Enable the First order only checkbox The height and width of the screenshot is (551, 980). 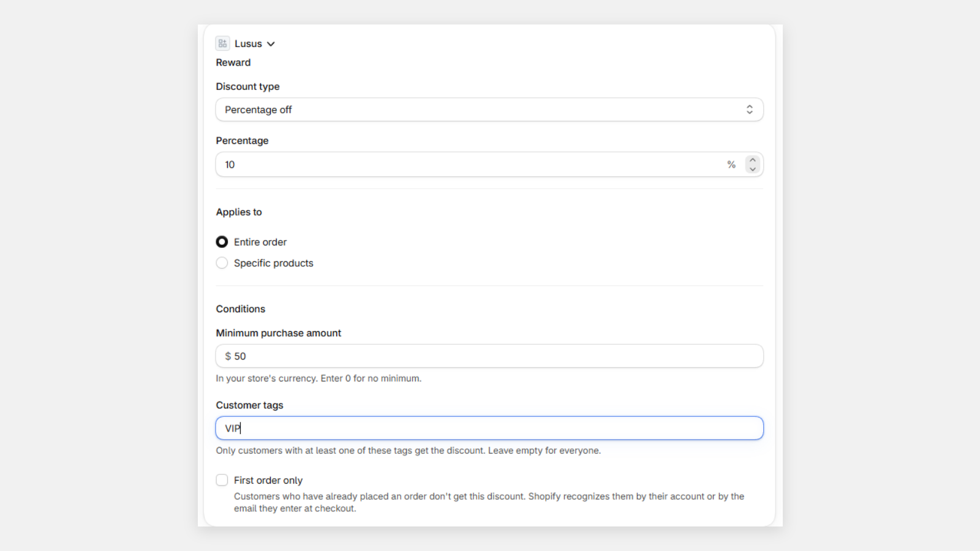coord(222,480)
